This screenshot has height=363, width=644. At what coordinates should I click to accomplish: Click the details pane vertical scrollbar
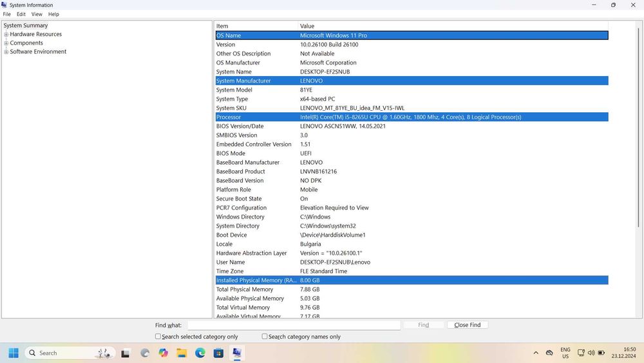[x=638, y=128]
